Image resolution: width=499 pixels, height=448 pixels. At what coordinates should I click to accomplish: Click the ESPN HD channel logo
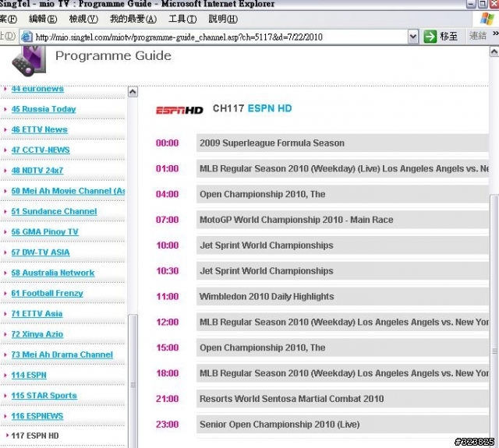point(179,110)
